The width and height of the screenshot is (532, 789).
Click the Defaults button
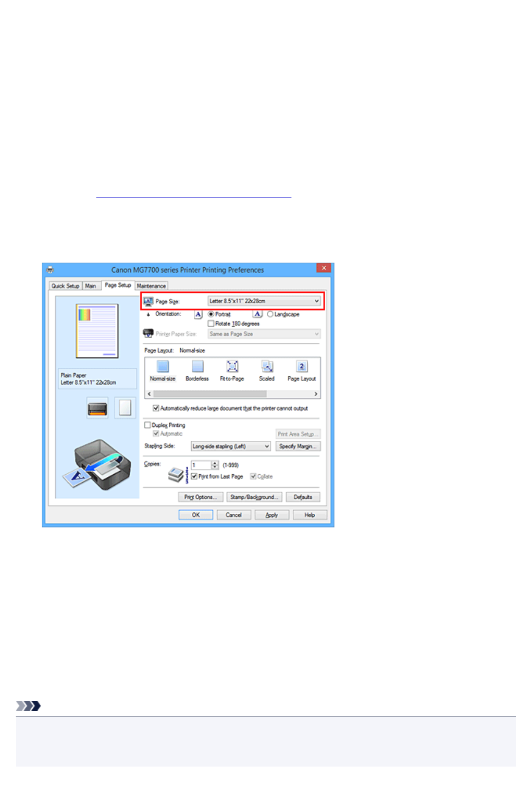pos(303,497)
